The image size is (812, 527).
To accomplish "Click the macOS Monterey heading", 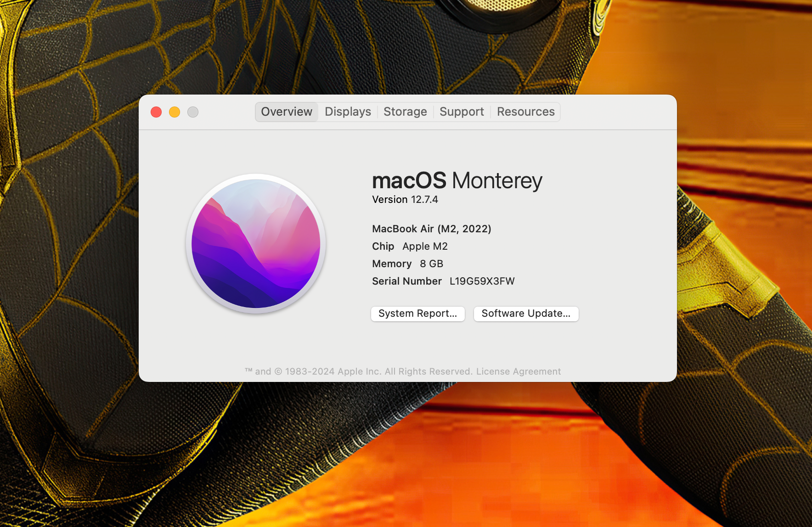I will (x=457, y=181).
